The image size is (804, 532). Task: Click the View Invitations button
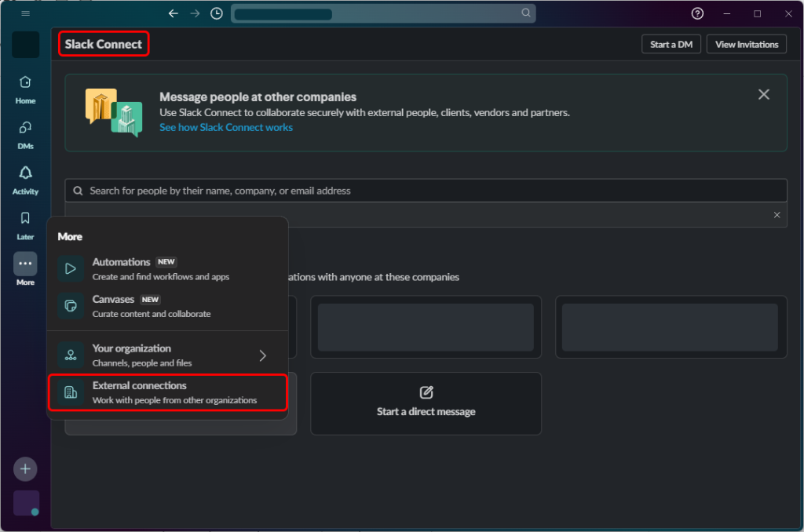pos(747,45)
